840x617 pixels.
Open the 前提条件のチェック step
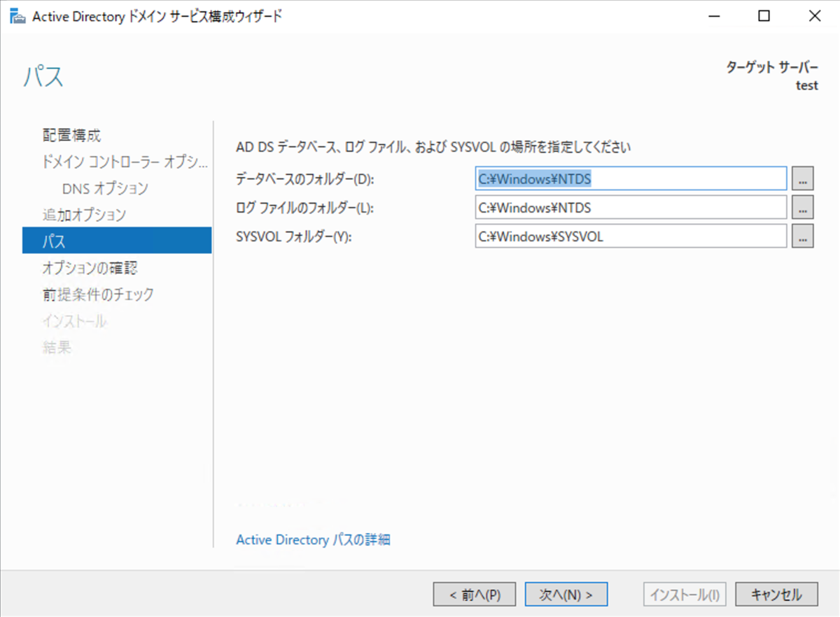98,295
